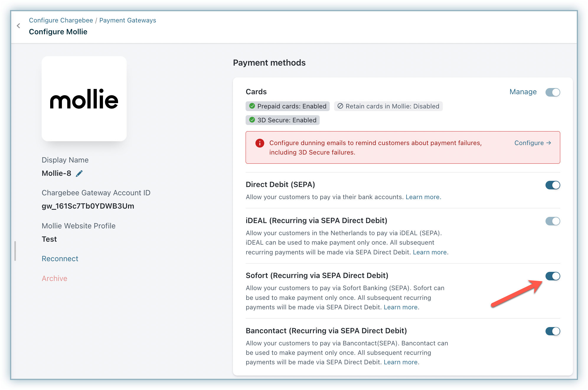Open Configure dunning emails link
This screenshot has width=588, height=390.
(533, 143)
